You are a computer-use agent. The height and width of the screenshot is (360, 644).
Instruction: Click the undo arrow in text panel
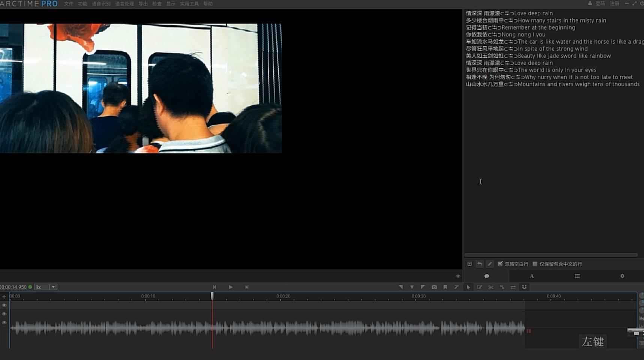(480, 264)
